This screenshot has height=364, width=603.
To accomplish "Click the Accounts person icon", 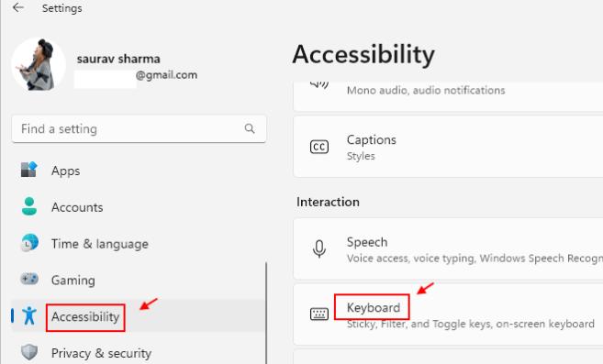I will pos(29,206).
